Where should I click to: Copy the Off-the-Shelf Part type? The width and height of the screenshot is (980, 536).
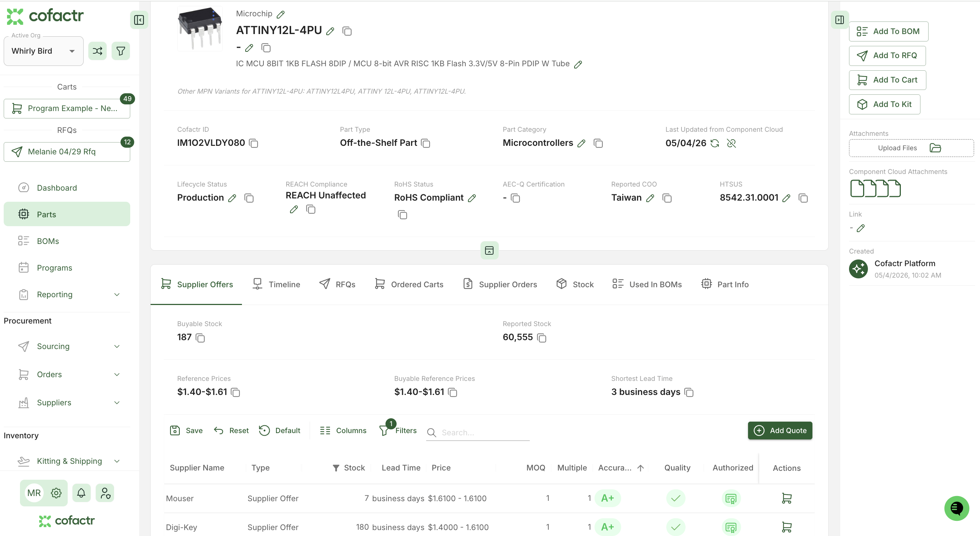[426, 144]
